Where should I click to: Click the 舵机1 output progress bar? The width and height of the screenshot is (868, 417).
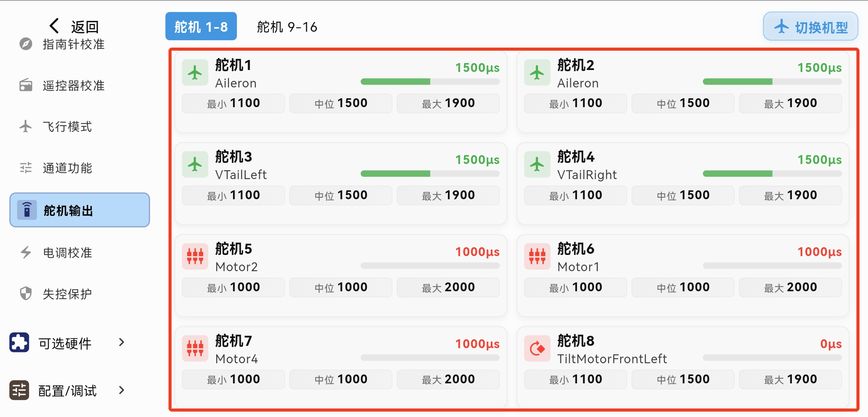(x=430, y=82)
